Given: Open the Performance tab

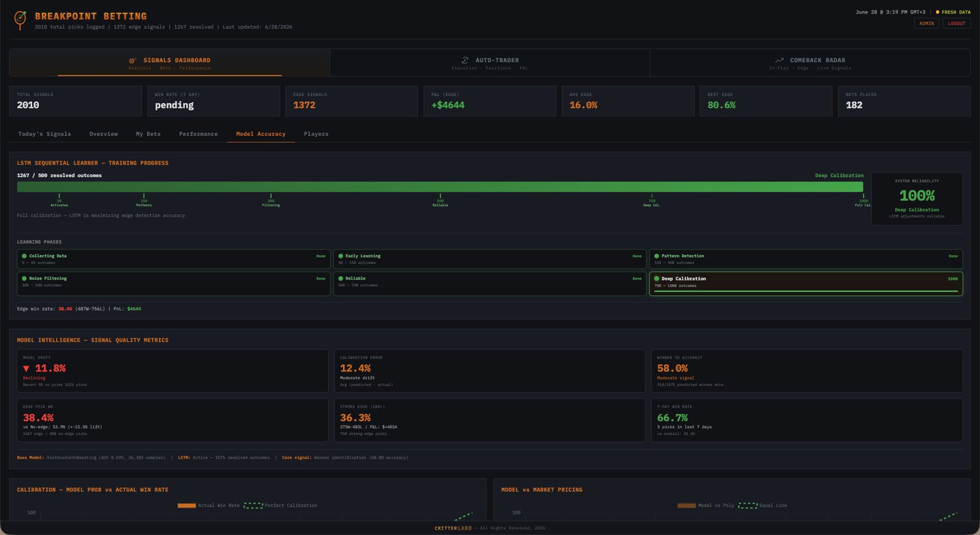Looking at the screenshot, I should pyautogui.click(x=199, y=134).
